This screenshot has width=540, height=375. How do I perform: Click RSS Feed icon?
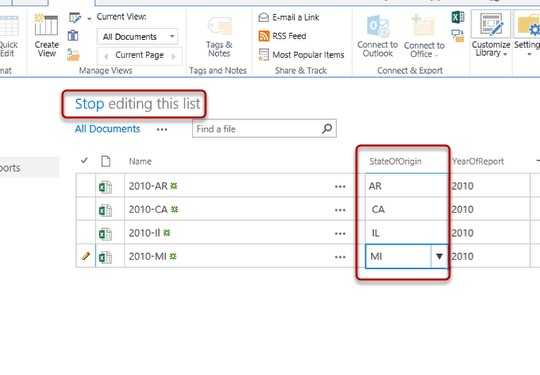click(263, 36)
